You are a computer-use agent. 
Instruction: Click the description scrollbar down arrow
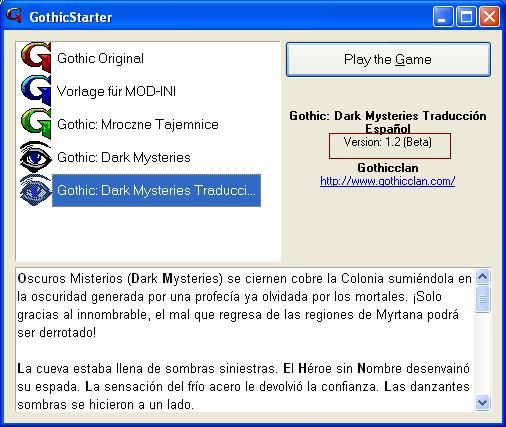tap(482, 403)
